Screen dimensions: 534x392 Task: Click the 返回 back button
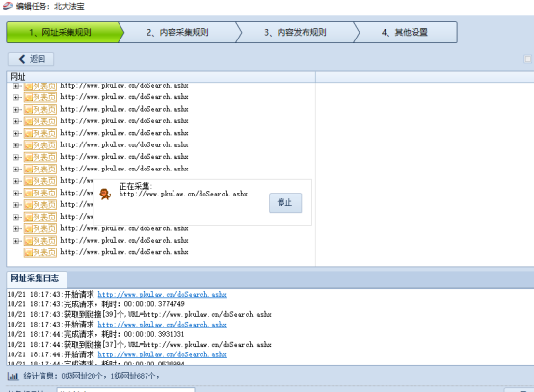pos(31,59)
